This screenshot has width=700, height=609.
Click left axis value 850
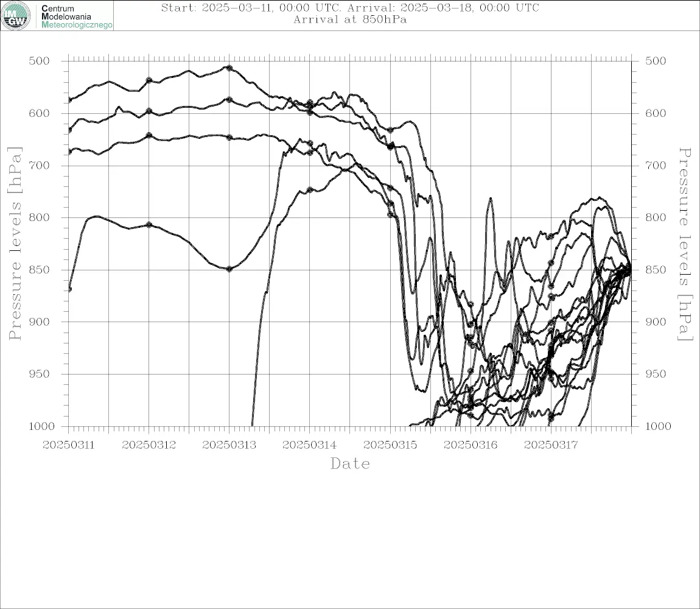click(40, 270)
